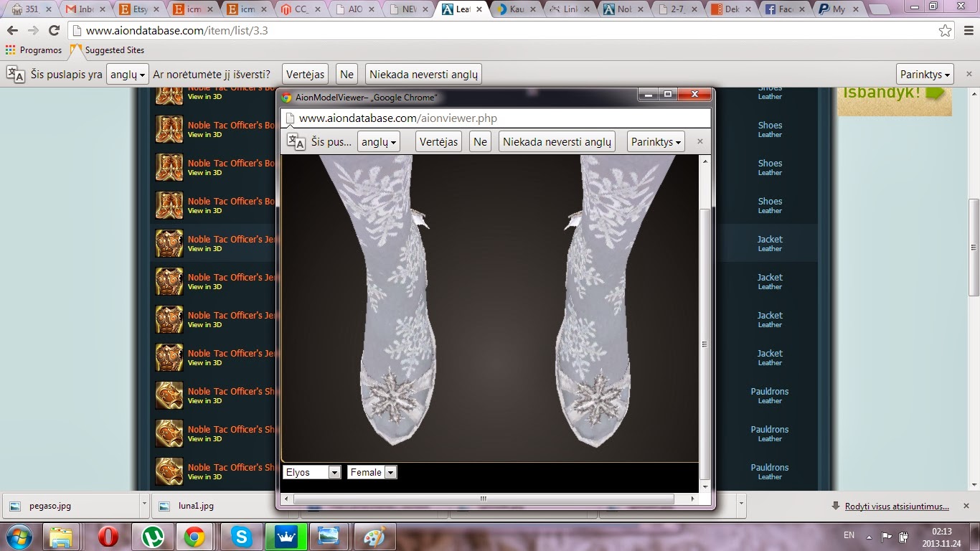
Task: Click the Isbandyk! ad button
Action: click(x=895, y=101)
